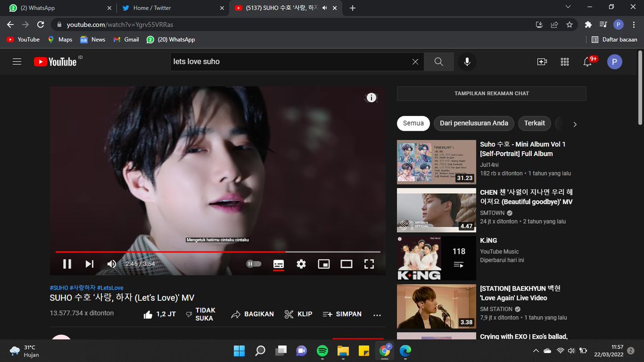Expand more filter chips with arrow
This screenshot has width=644, height=362.
coord(575,124)
